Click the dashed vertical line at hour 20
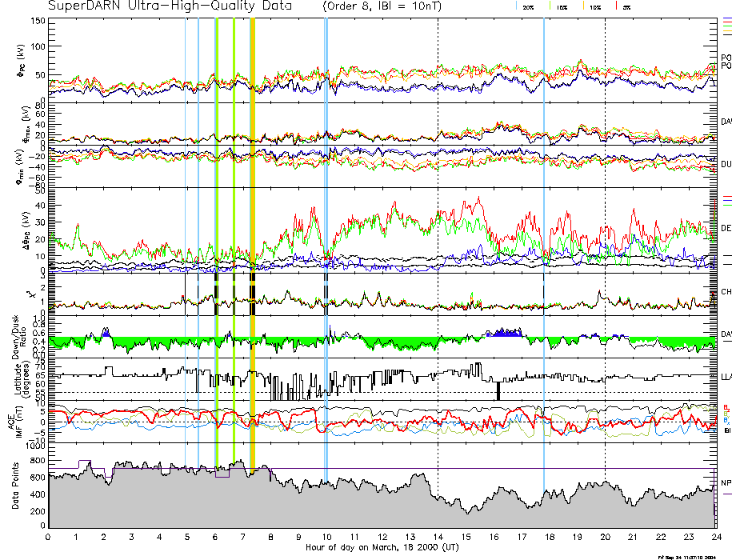 tap(605, 240)
